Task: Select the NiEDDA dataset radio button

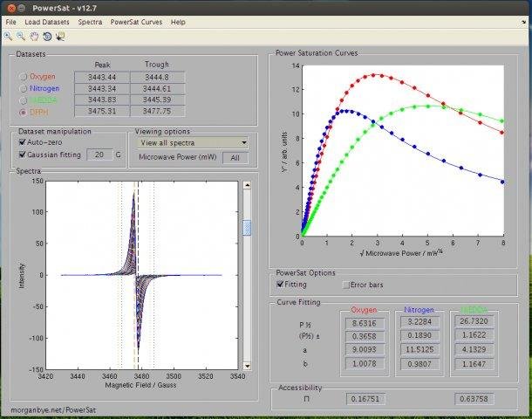Action: (x=23, y=100)
